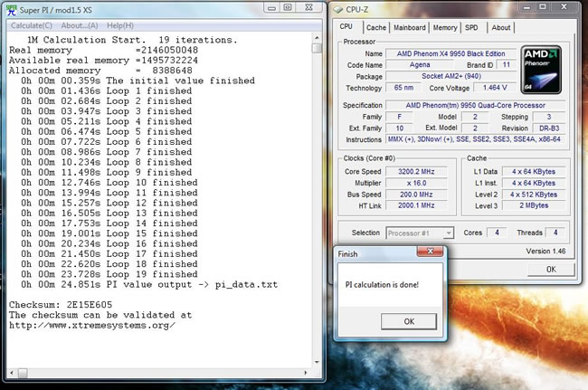
Task: Click 'http://www.xtremesystems.org/' text in Super PI
Action: pos(92,325)
